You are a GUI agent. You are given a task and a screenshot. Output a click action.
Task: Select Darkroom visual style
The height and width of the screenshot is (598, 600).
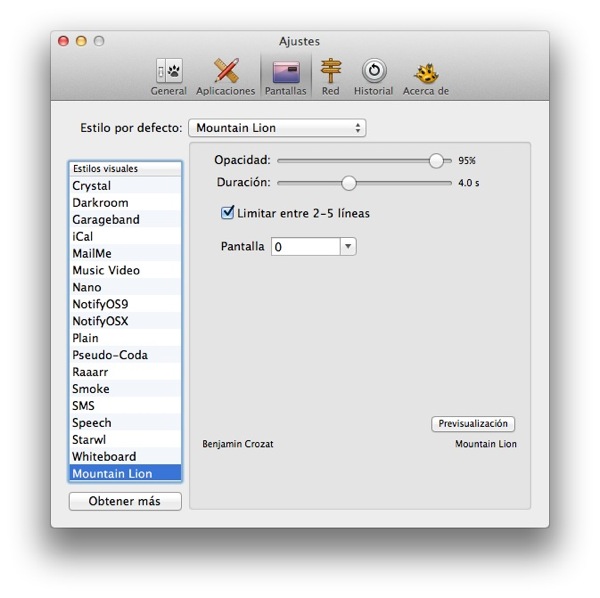tap(125, 202)
